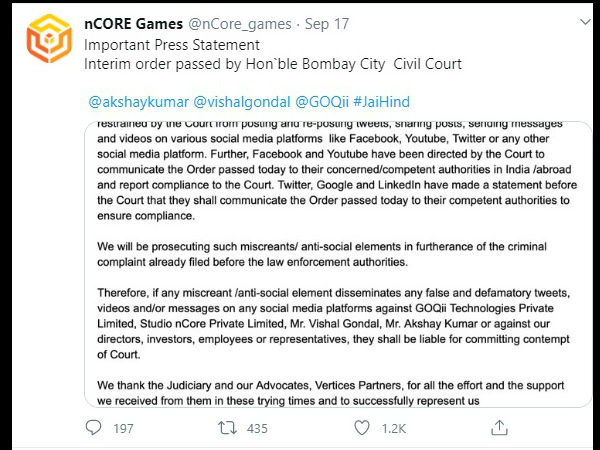Open the @nCore_games handle
Image resolution: width=600 pixels, height=450 pixels.
[x=240, y=24]
